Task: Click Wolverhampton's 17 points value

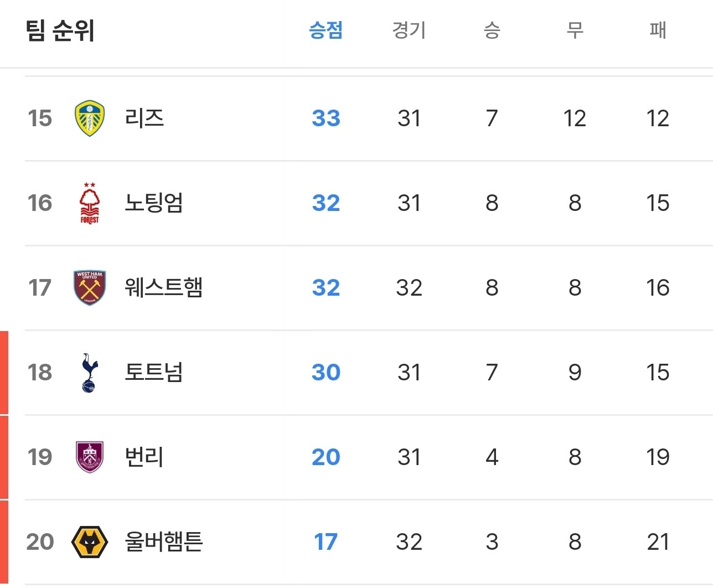Action: coord(325,541)
